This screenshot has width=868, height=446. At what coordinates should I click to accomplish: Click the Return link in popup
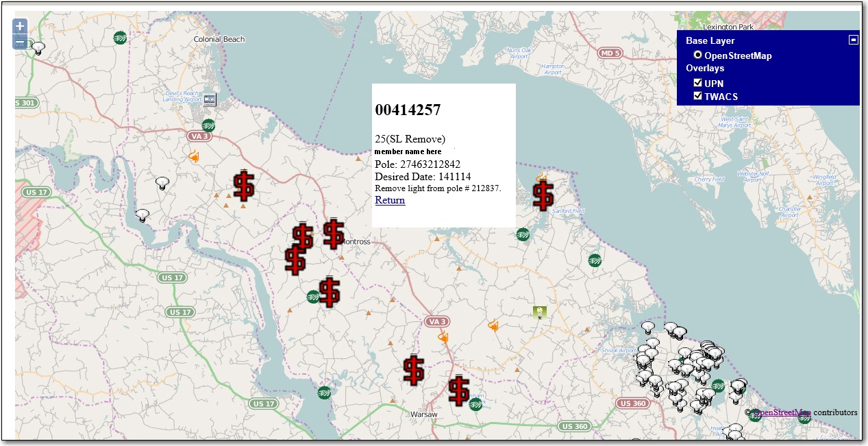tap(390, 200)
